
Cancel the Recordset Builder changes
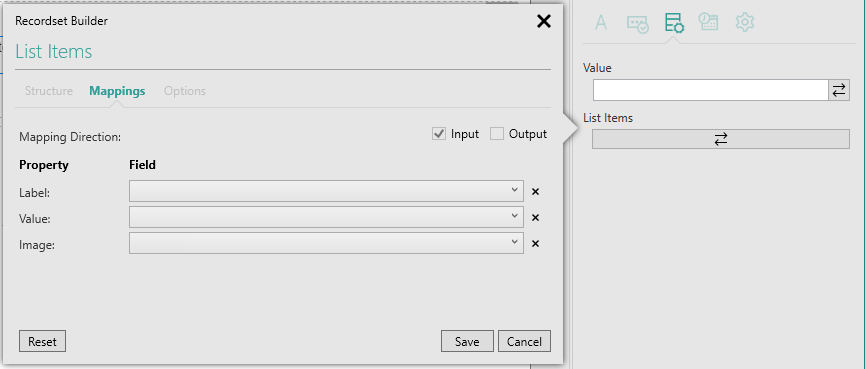[x=524, y=341]
